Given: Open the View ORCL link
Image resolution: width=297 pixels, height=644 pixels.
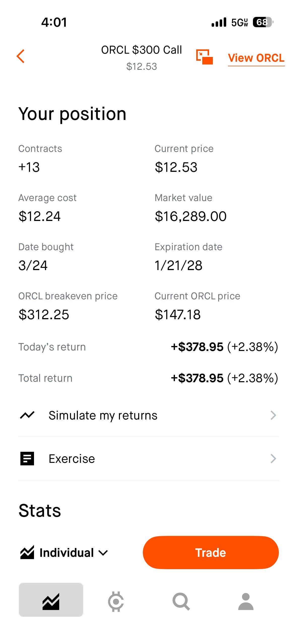Looking at the screenshot, I should (x=256, y=58).
